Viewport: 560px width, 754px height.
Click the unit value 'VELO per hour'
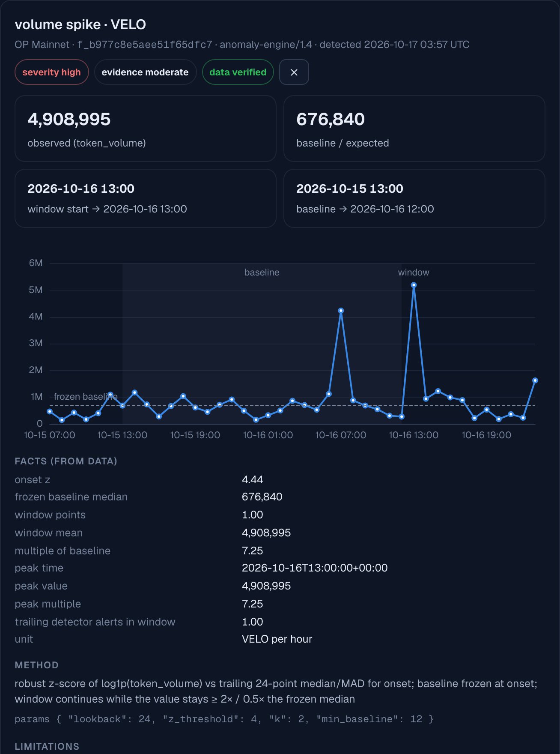tap(277, 639)
